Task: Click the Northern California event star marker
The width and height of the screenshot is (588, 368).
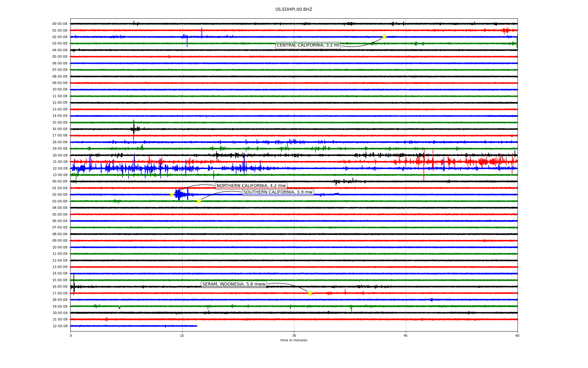Action: click(172, 194)
